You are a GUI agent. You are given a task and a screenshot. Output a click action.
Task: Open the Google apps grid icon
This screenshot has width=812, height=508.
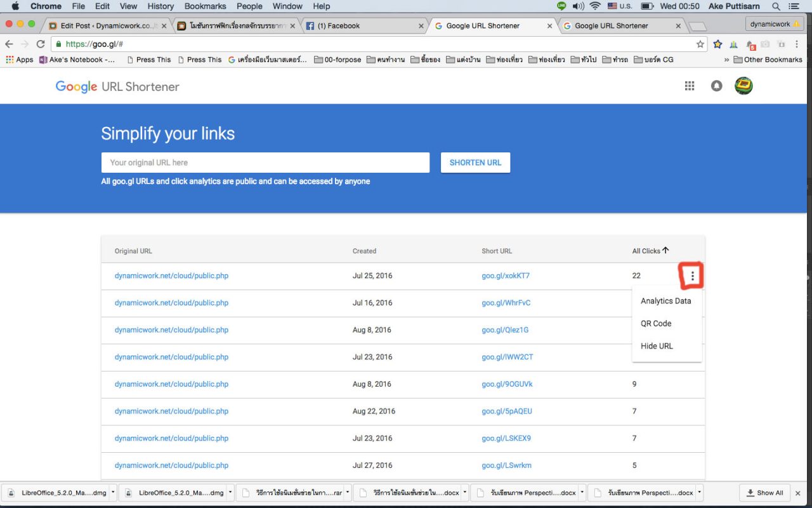point(690,86)
